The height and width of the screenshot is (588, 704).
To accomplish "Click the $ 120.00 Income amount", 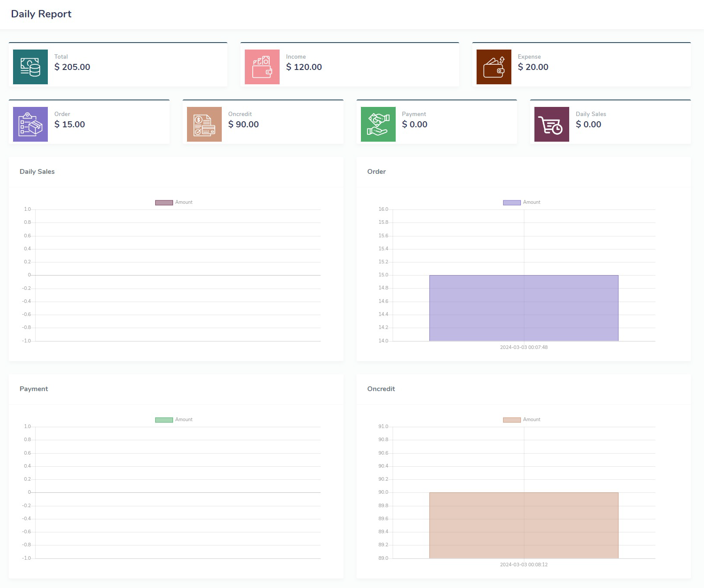I will tap(304, 67).
